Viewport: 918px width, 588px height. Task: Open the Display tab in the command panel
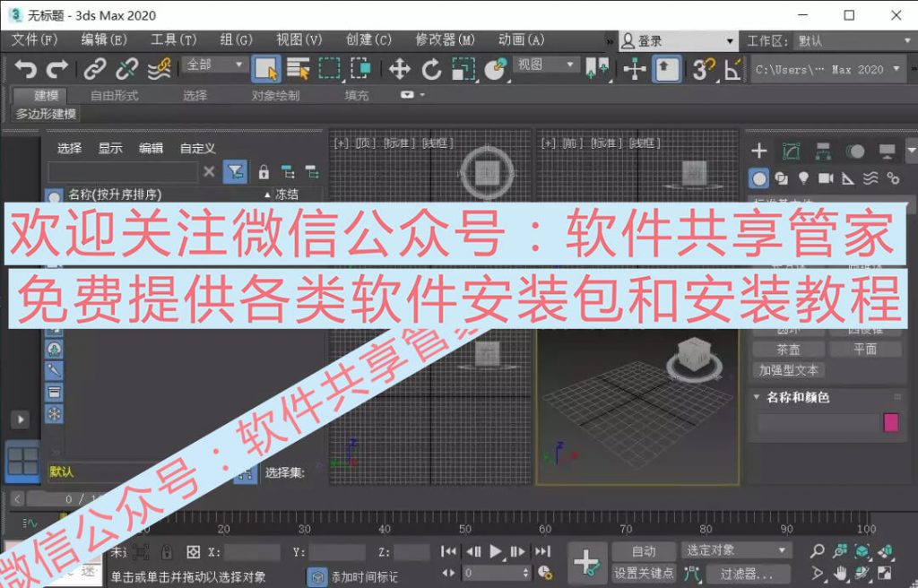tap(887, 151)
